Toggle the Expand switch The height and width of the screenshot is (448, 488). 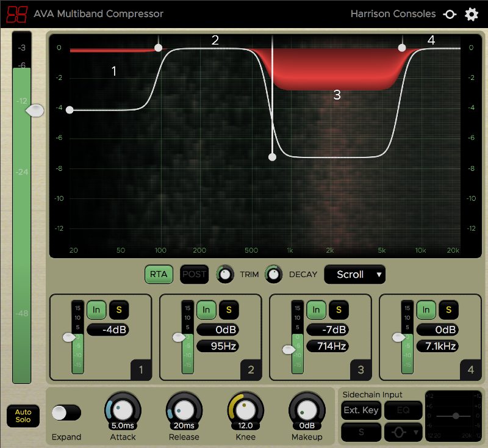point(67,413)
